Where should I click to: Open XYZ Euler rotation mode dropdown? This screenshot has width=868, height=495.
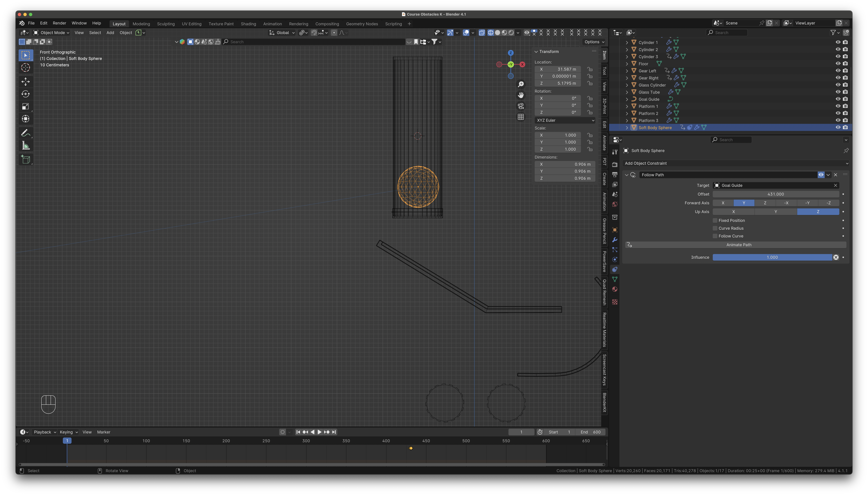[565, 120]
